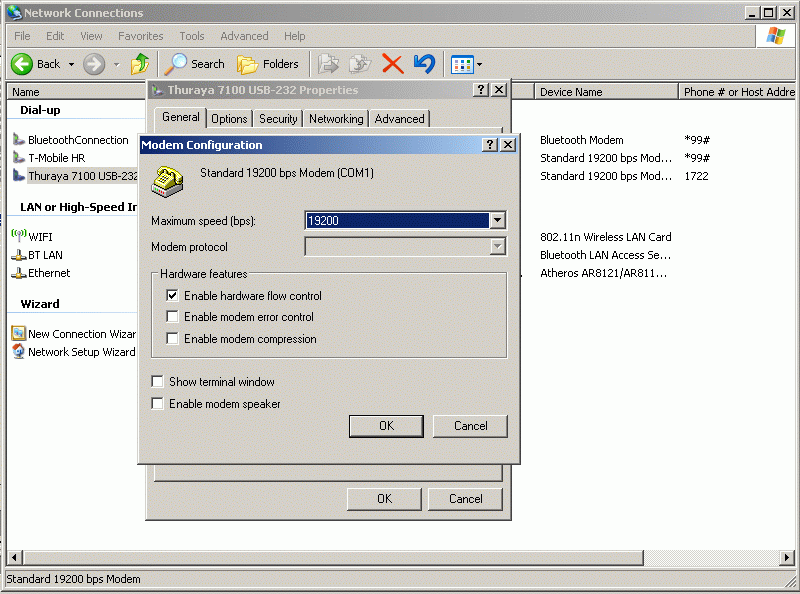Click the green Back arrow icon
The image size is (800, 594).
tap(22, 64)
